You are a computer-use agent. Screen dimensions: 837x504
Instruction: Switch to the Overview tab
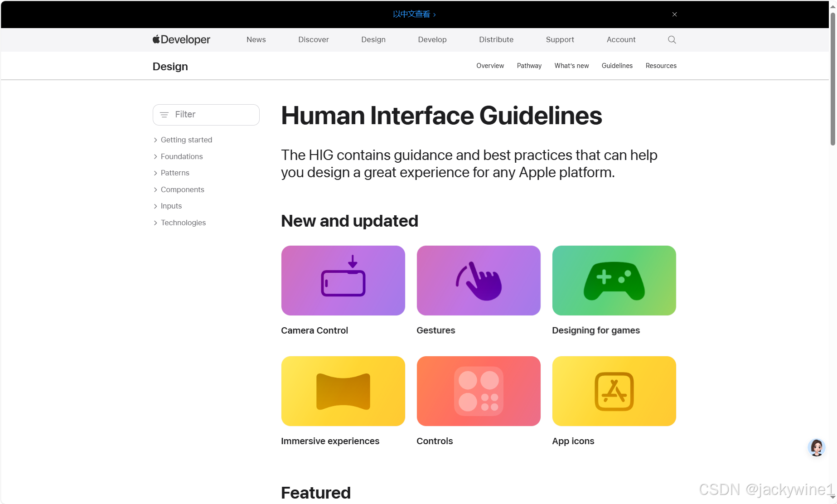click(490, 66)
